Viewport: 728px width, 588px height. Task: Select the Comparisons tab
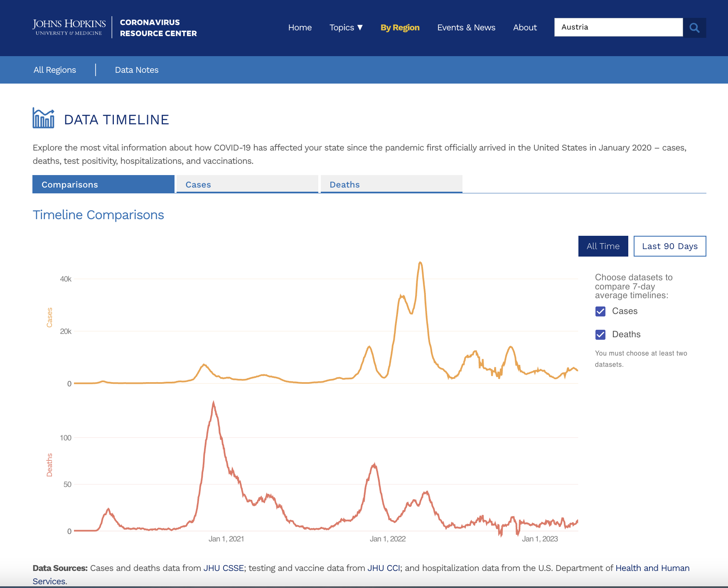pos(103,185)
